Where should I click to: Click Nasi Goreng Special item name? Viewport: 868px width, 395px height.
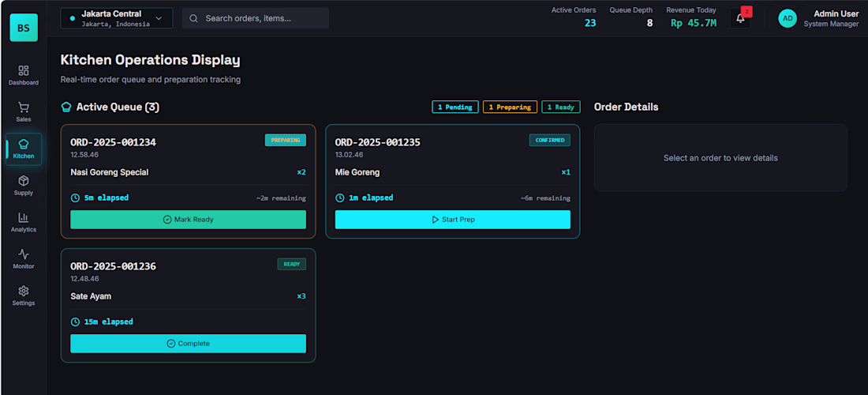click(x=110, y=172)
